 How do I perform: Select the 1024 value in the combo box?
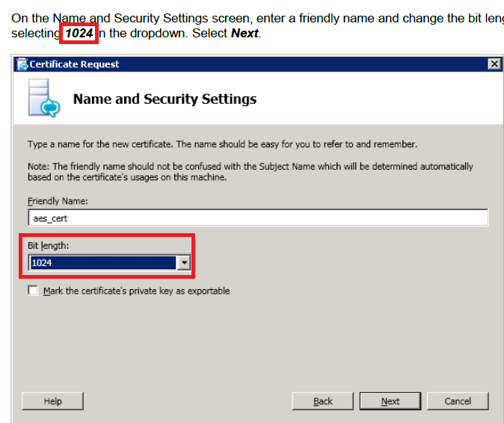103,262
